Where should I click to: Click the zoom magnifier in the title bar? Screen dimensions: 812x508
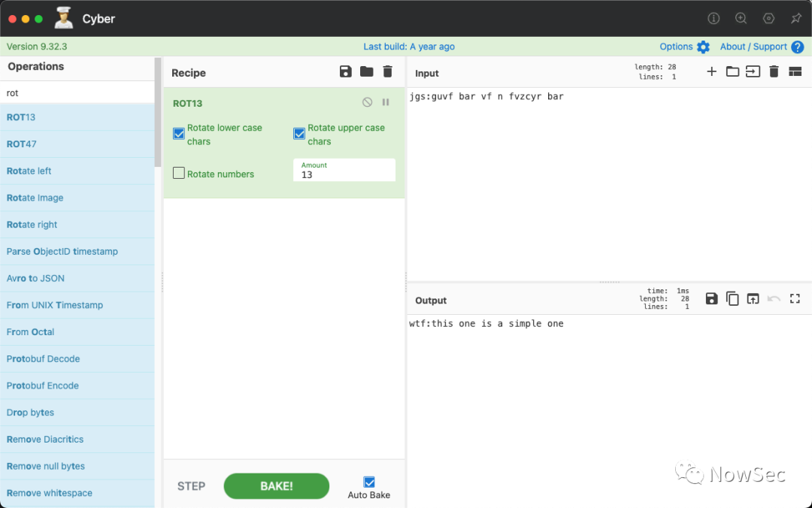(x=741, y=18)
